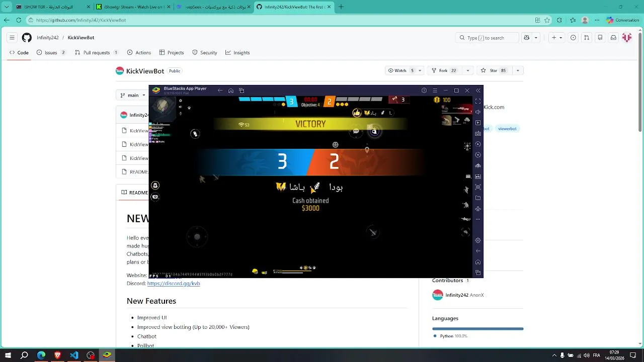Click BlueStacks volume icon in side toolbar

coord(478,112)
